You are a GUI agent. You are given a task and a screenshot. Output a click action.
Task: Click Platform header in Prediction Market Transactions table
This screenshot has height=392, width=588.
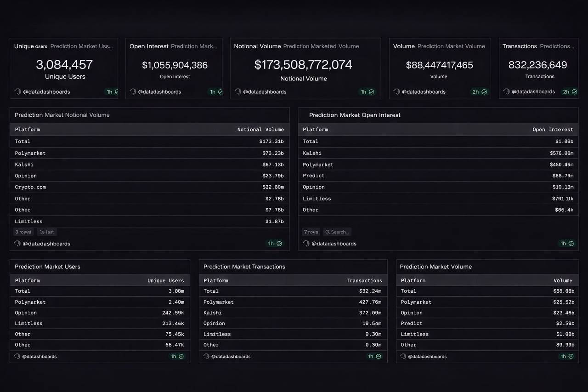215,280
